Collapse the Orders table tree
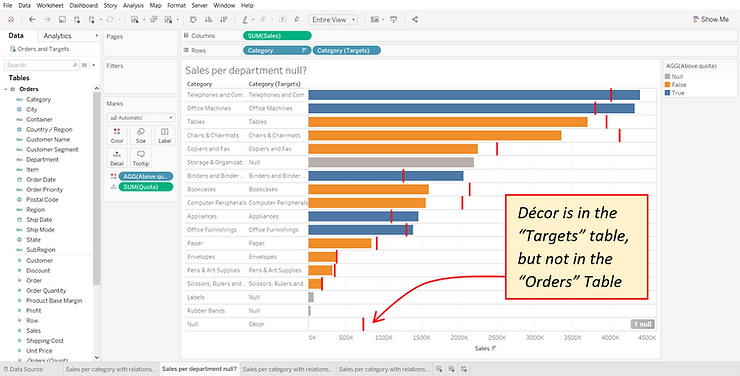The image size is (740, 376). click(6, 89)
